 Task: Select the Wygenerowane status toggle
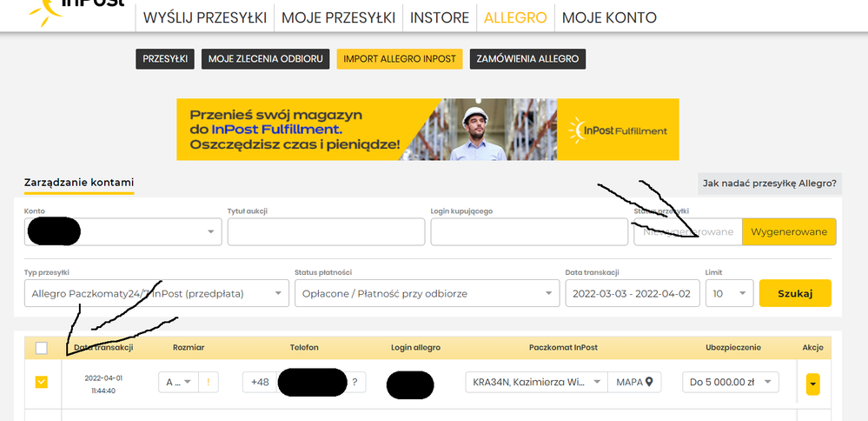coord(789,231)
